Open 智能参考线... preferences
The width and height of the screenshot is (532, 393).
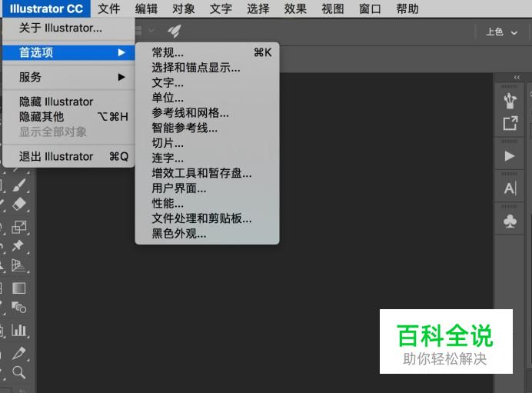208,128
